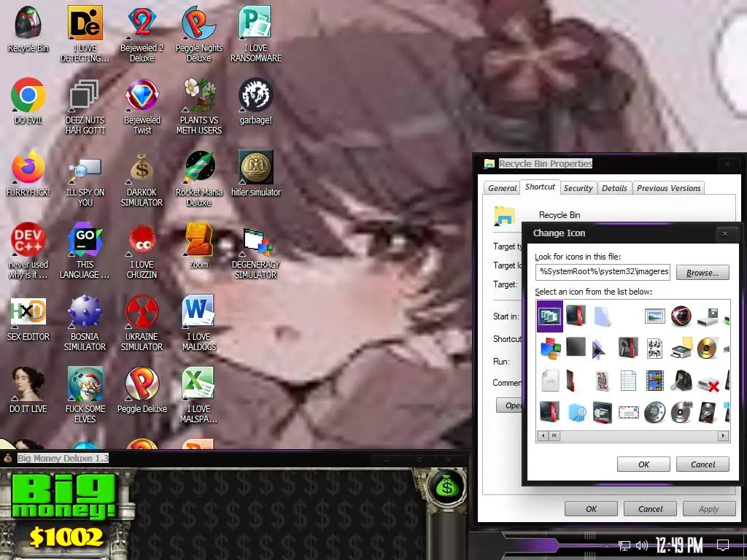This screenshot has width=747, height=560.
Task: Show hidden tray icons chevron
Action: [606, 545]
